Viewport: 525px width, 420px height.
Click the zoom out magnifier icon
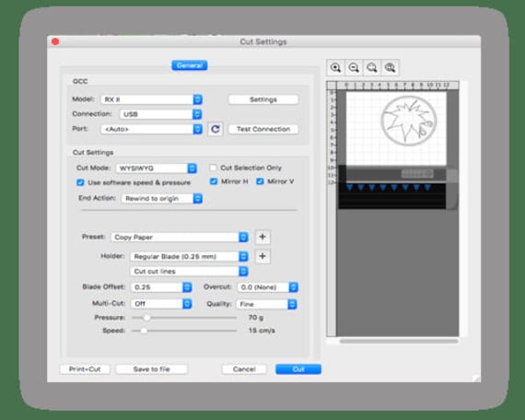[x=354, y=67]
